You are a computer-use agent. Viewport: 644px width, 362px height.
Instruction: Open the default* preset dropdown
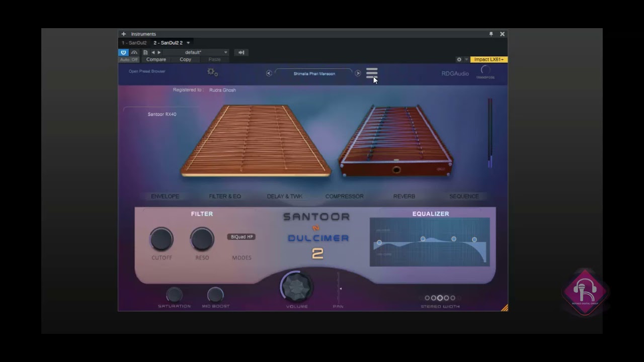pos(196,52)
